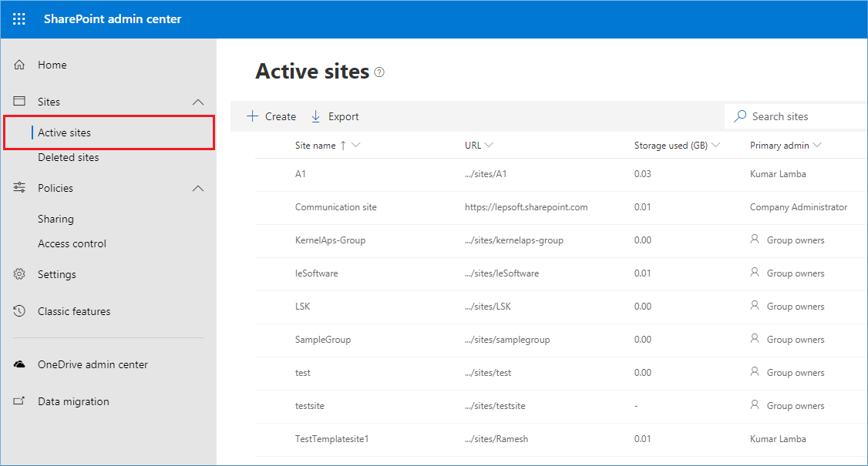Select the TestTemplatesite1 site name
The width and height of the screenshot is (868, 466).
331,439
